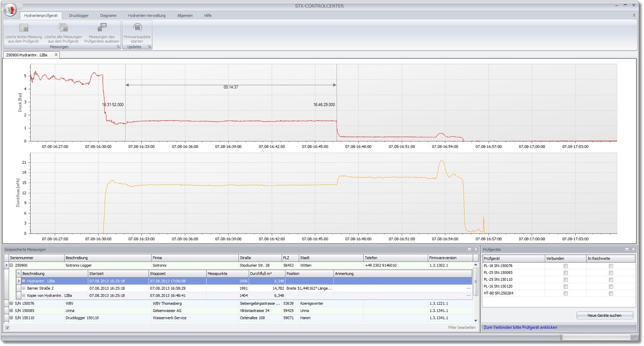Pin the Prüfgeräte panel
Viewport: 644px width, 346px height.
coord(633,250)
